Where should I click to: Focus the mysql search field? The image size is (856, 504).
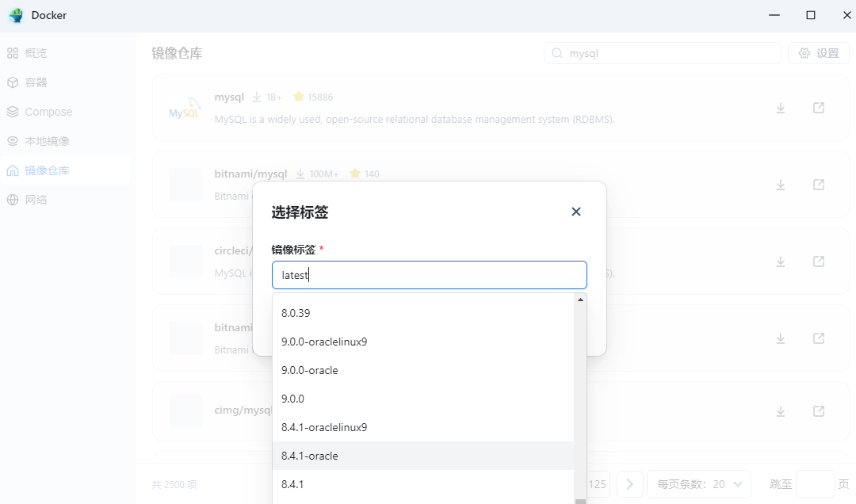662,53
